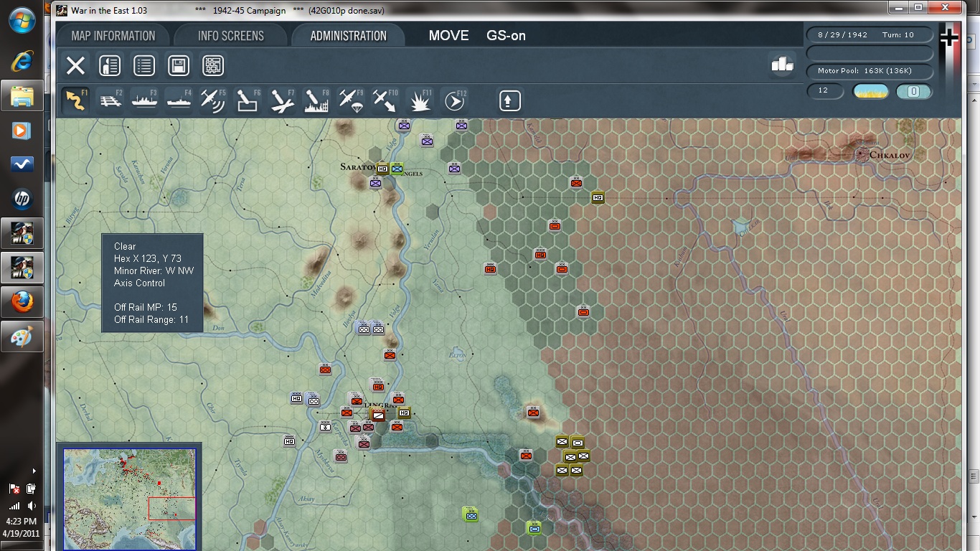Click the '12' counter box
This screenshot has width=980, height=551.
(x=824, y=91)
